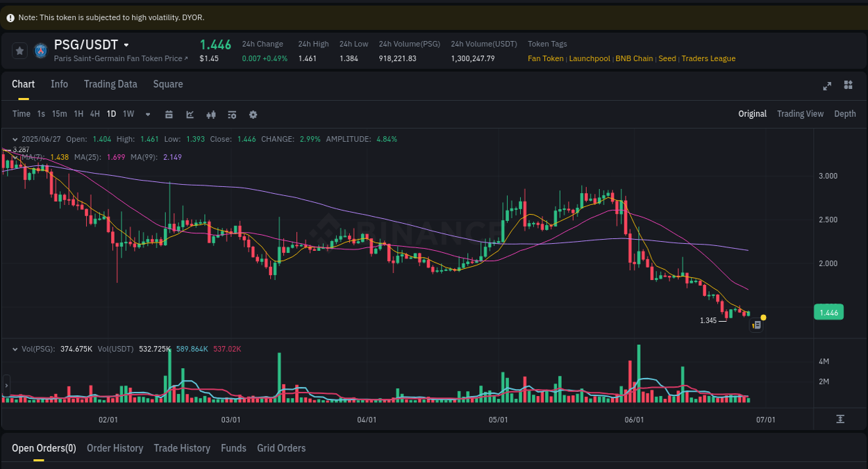Screen dimensions: 868x469
Task: Open chart settings gear icon
Action: tap(253, 114)
